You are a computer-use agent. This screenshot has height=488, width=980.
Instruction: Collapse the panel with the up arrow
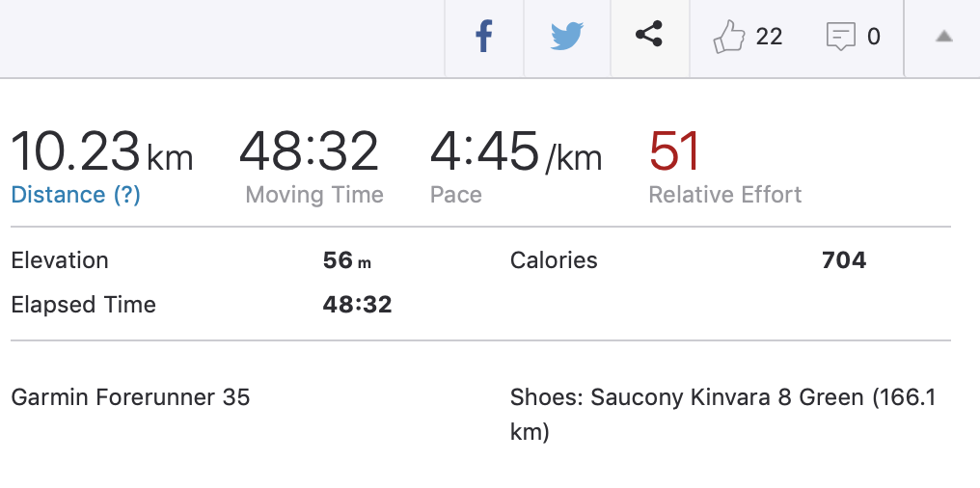944,37
